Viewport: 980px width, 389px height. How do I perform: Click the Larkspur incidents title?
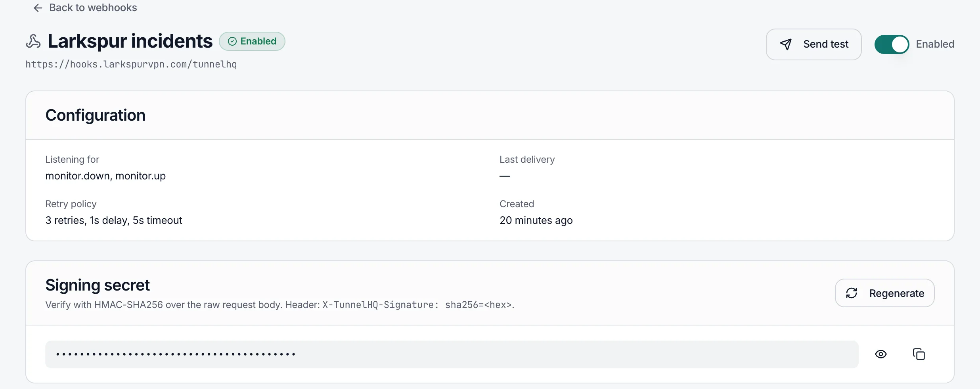point(130,41)
